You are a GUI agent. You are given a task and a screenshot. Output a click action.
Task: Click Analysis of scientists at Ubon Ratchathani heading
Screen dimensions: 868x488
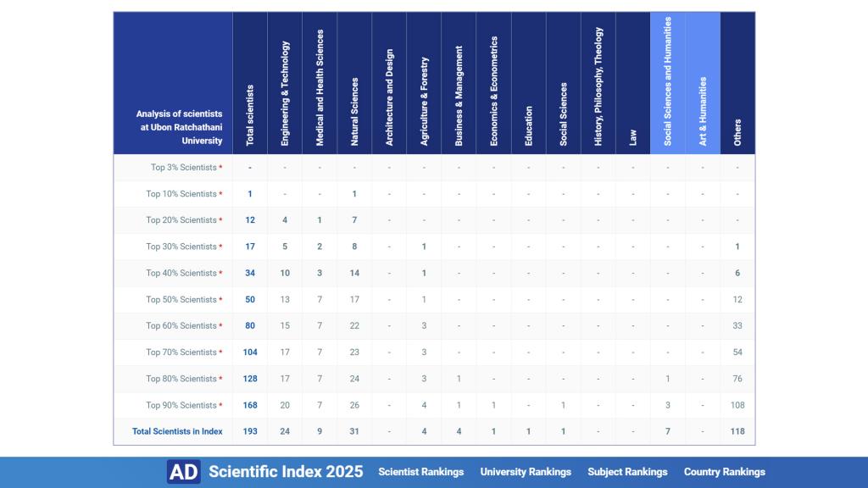180,127
